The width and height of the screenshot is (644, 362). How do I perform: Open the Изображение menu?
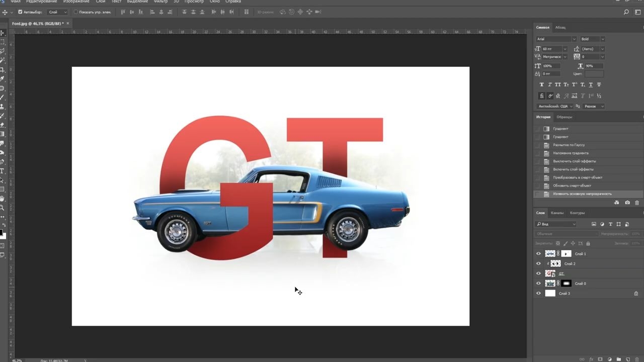click(76, 2)
